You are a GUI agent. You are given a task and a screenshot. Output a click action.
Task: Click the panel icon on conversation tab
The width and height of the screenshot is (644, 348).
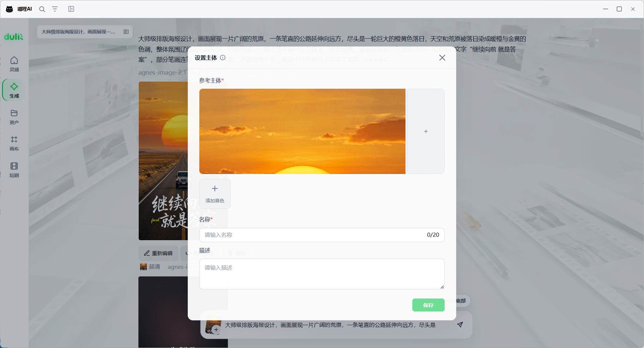126,32
